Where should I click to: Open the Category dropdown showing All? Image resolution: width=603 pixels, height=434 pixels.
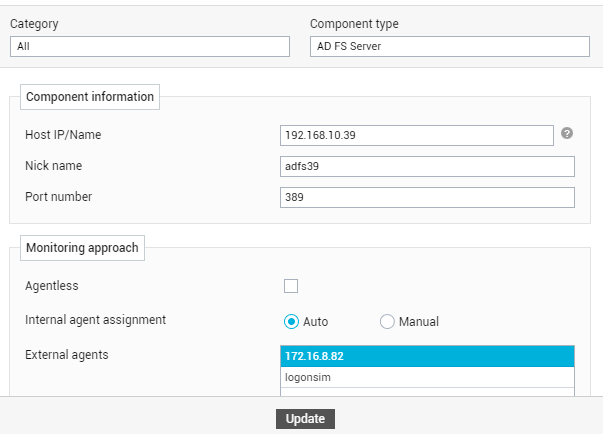150,47
